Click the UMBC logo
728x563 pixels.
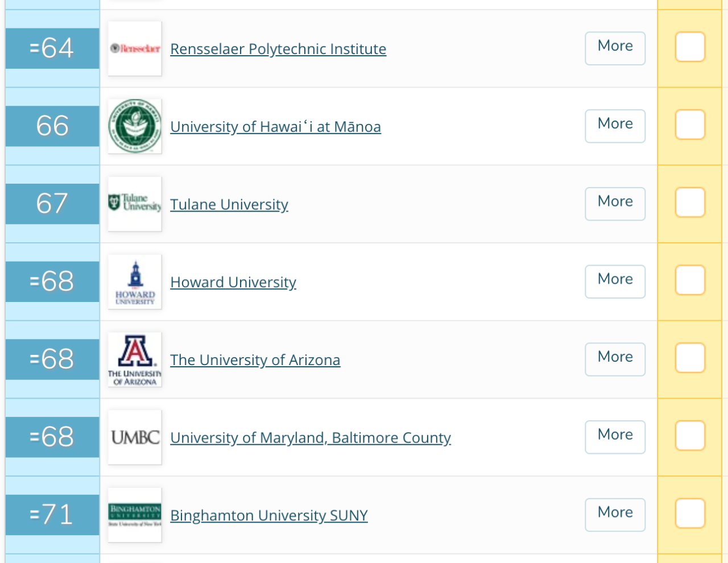pos(135,437)
